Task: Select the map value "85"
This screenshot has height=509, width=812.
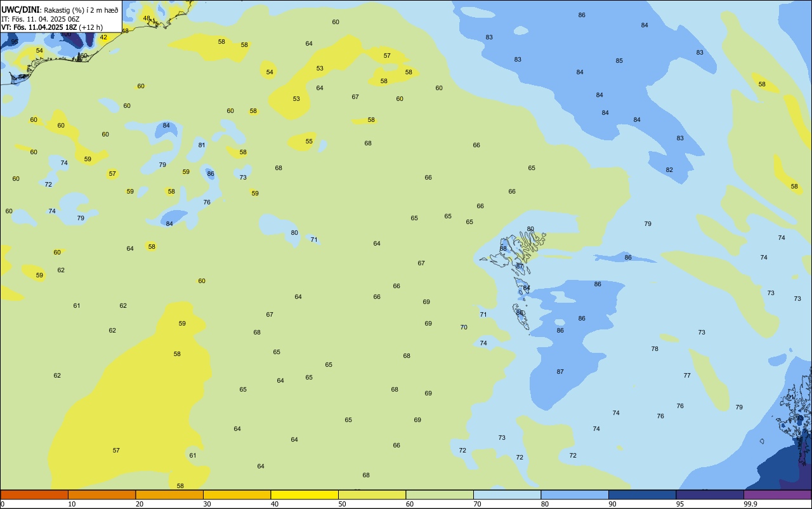Action: tap(619, 61)
